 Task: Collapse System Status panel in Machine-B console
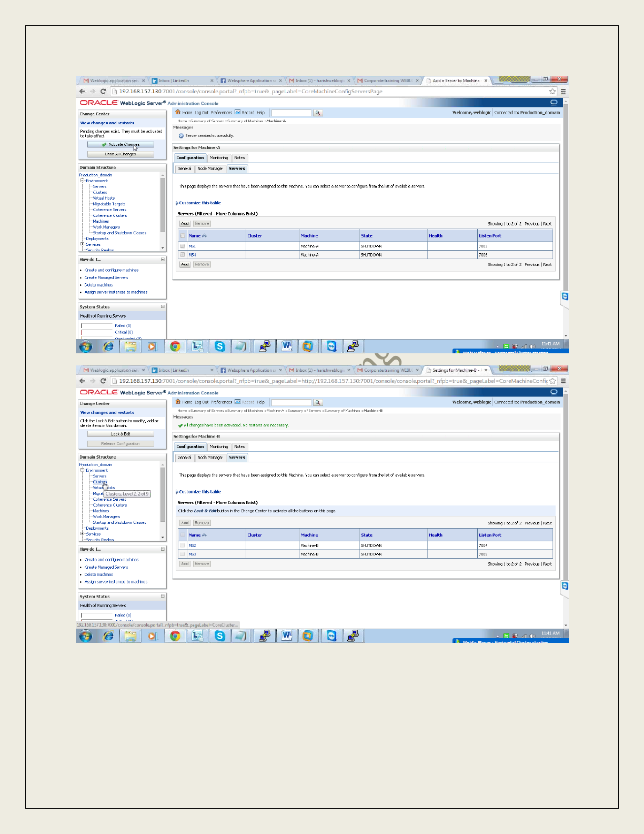coord(163,596)
